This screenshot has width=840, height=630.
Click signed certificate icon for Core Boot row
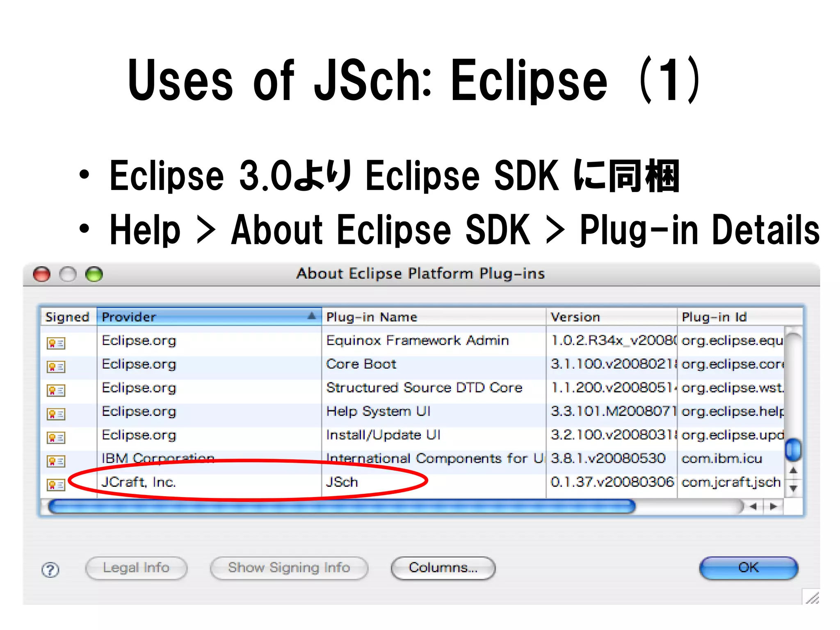click(x=56, y=366)
